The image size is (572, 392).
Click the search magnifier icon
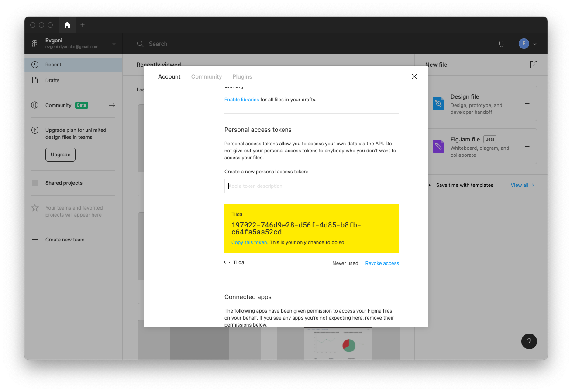[140, 44]
